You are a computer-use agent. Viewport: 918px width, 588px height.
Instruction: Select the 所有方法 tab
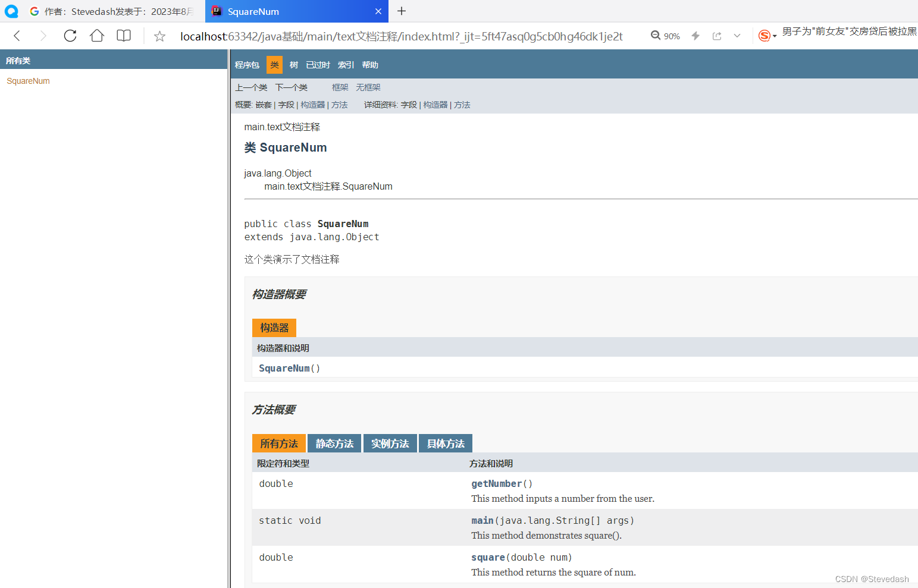click(278, 444)
